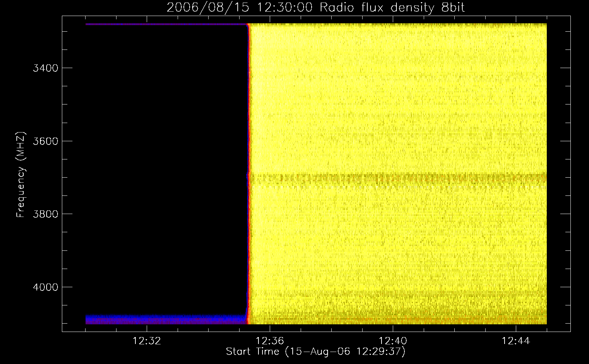This screenshot has height=364, width=589.
Task: Click the "12:44" time tick label
Action: click(x=516, y=341)
